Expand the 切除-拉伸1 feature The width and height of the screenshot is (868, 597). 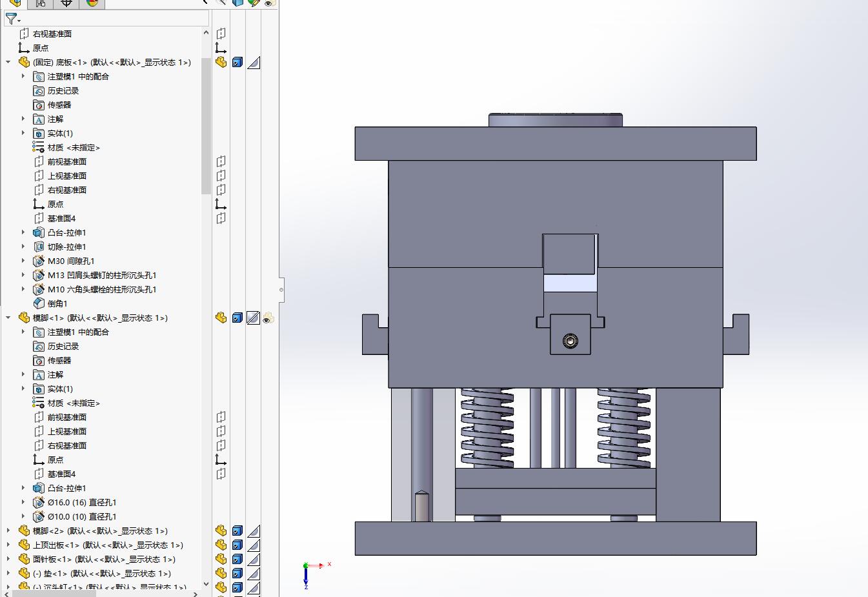(23, 247)
